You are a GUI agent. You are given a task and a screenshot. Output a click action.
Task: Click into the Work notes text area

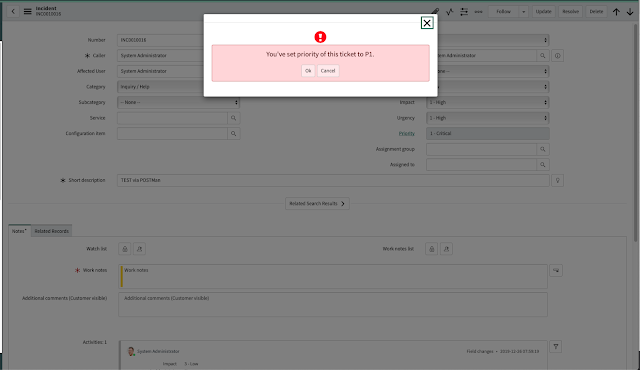point(333,276)
